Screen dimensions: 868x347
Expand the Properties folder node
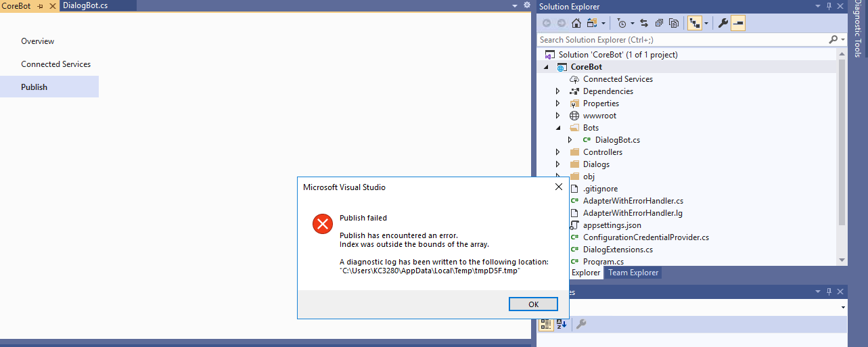(557, 103)
